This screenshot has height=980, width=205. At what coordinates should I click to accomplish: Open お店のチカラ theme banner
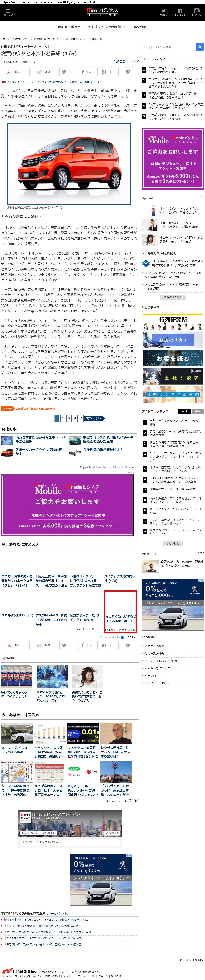[x=173, y=340]
